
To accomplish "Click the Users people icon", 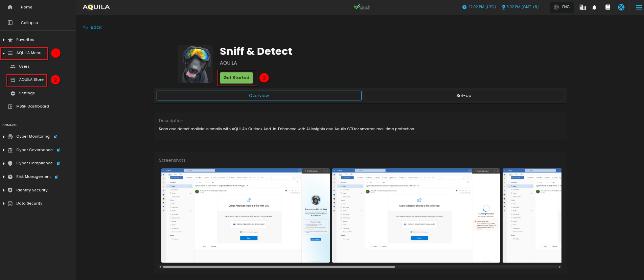I will point(13,67).
